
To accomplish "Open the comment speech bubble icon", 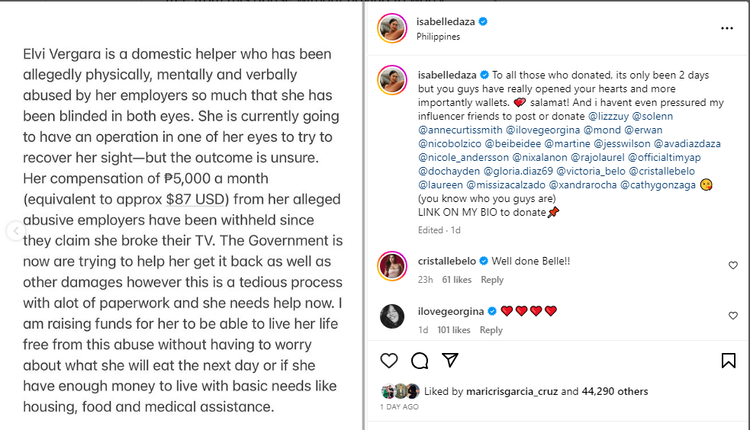I will point(420,360).
